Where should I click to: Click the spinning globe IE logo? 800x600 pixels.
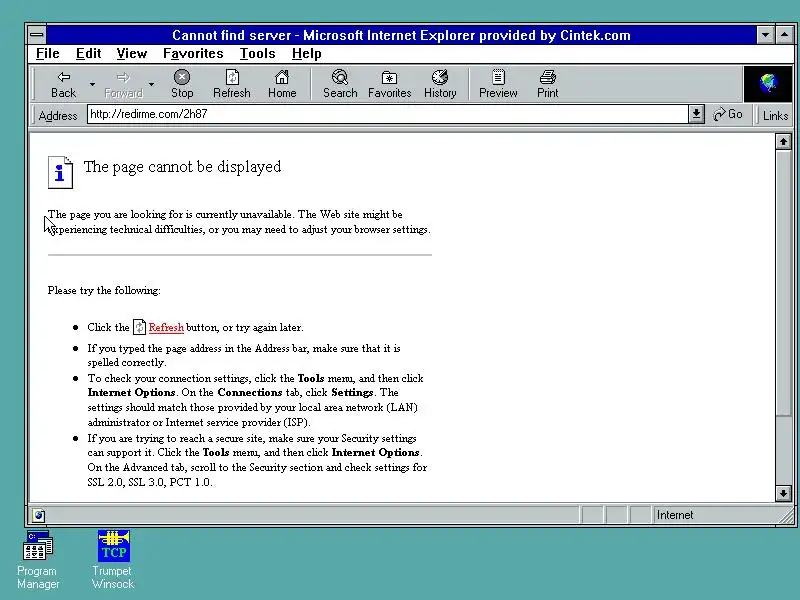click(x=768, y=84)
